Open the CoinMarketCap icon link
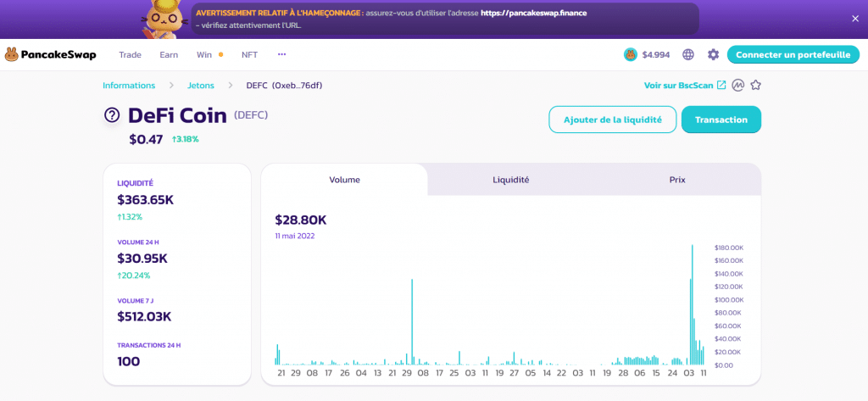 (x=737, y=86)
